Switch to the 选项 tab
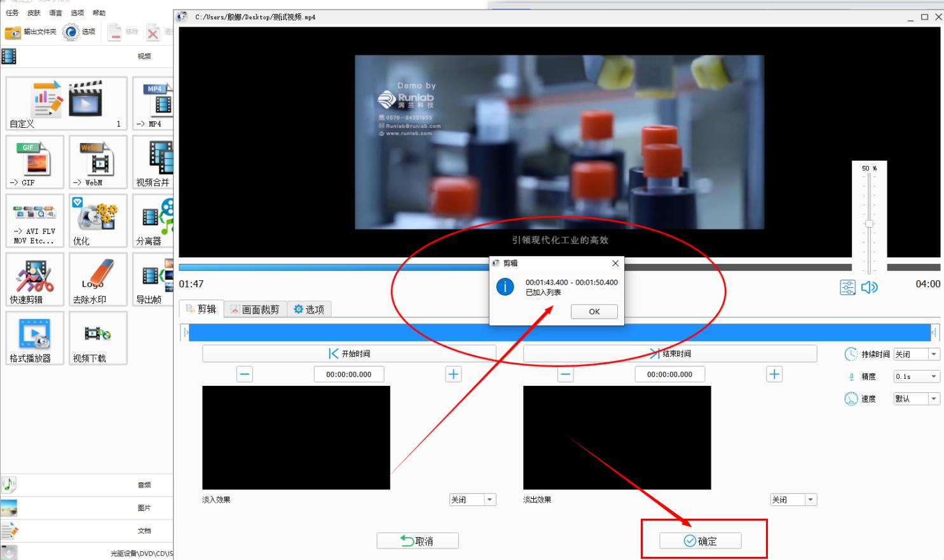Screen dimensions: 944x560 (309, 310)
